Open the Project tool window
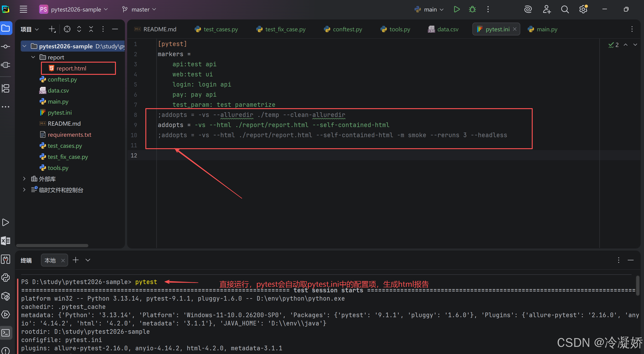644x354 pixels. tap(6, 28)
